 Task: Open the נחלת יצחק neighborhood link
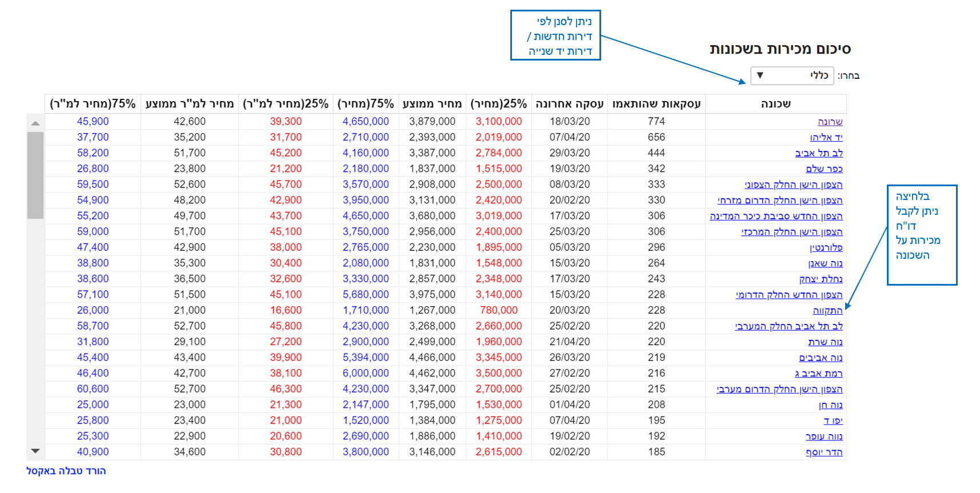pyautogui.click(x=821, y=279)
